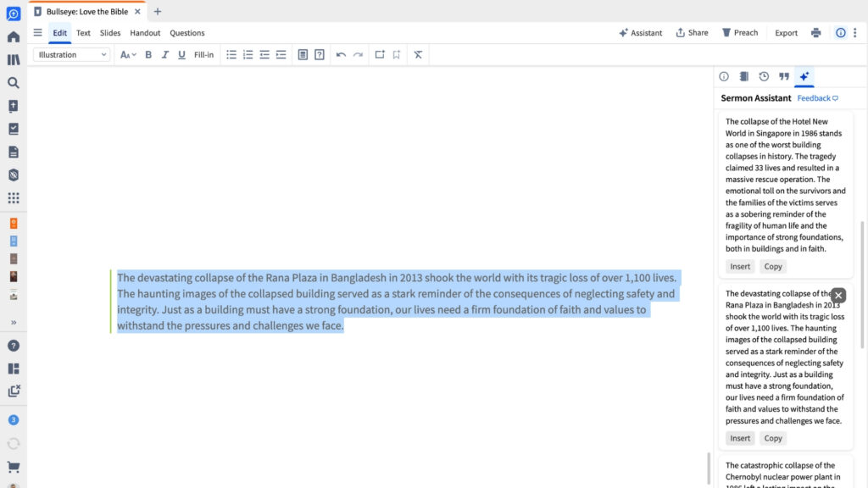Open the Library books icon

pos(14,60)
